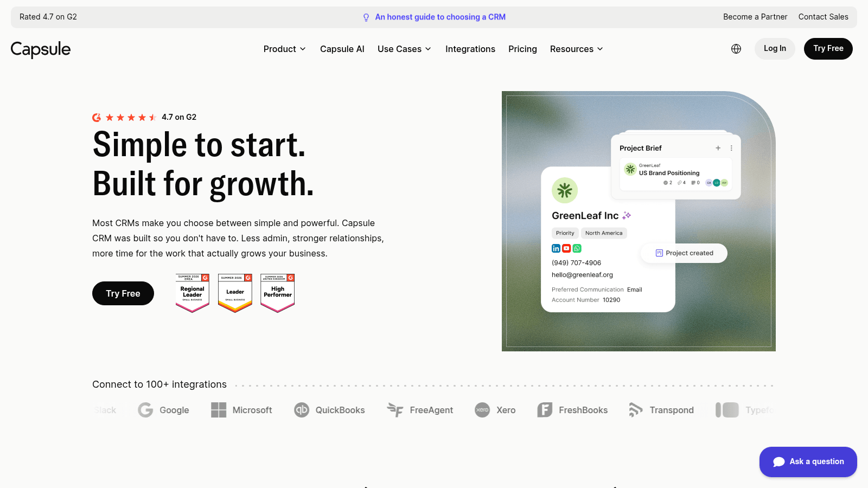868x488 pixels.
Task: Follow the Contact Sales link
Action: click(x=824, y=17)
